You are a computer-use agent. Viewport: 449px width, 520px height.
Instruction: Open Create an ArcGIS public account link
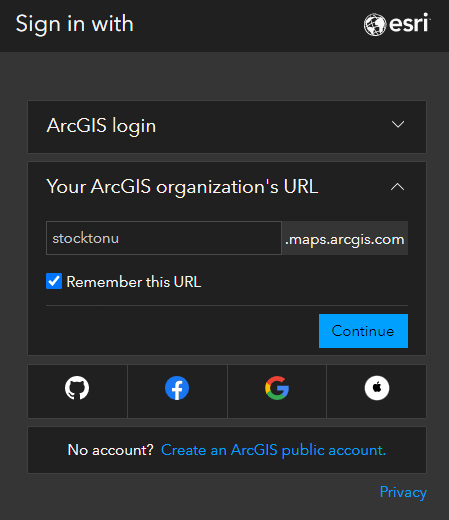[x=273, y=450]
